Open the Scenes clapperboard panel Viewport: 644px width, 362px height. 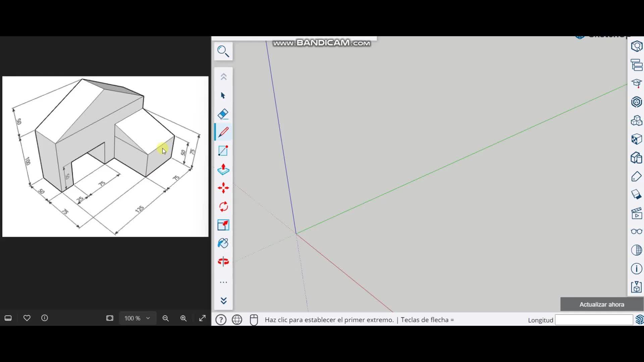pos(636,214)
